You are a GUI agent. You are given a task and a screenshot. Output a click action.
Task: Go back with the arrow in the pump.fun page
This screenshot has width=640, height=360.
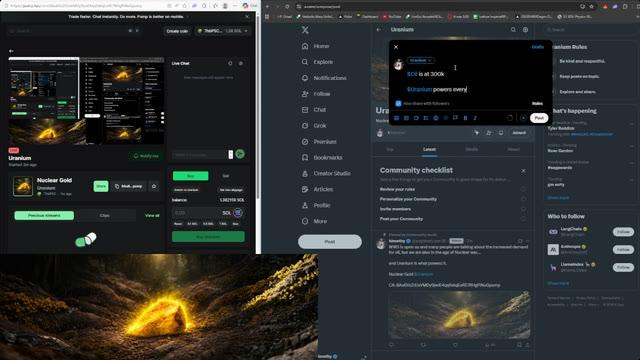click(x=11, y=51)
